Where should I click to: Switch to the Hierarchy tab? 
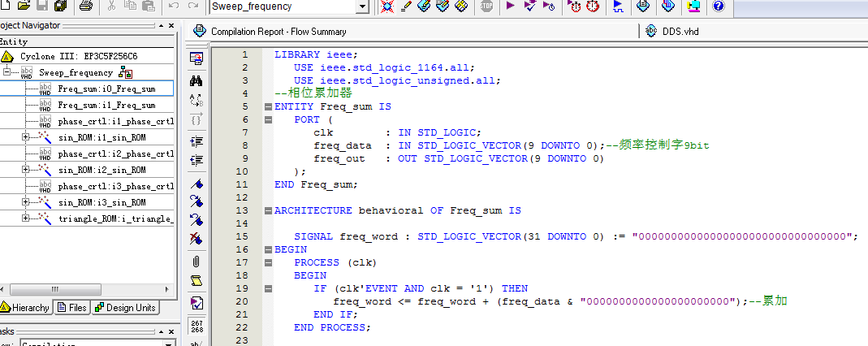tap(25, 307)
